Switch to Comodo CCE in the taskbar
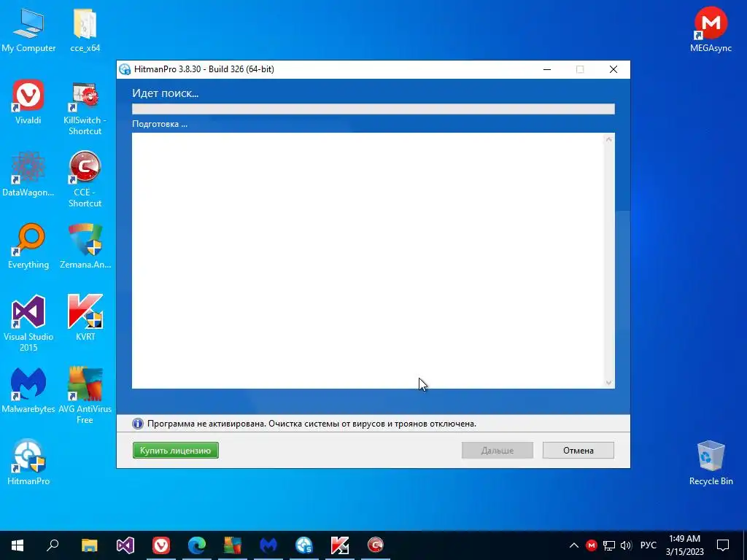747x560 pixels. coord(376,545)
